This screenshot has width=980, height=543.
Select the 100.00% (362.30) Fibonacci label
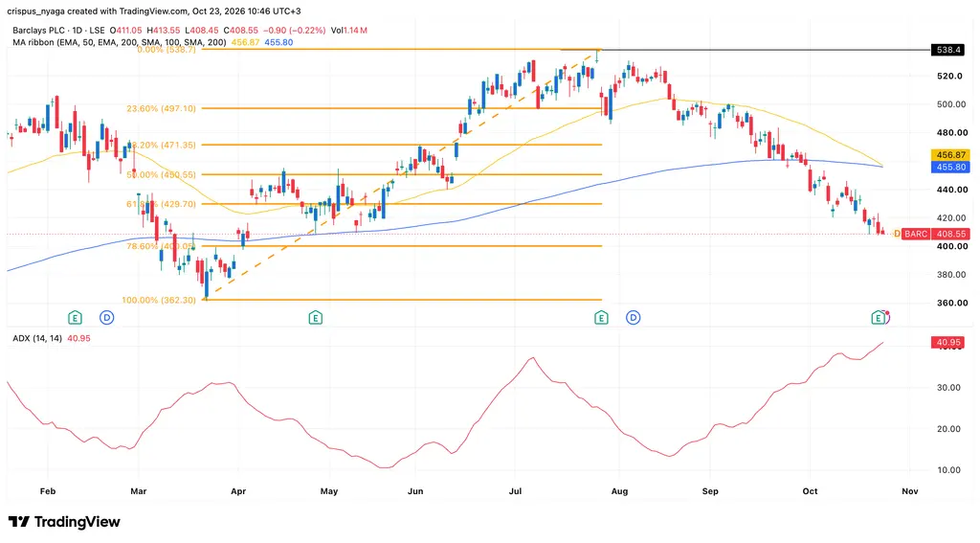coord(159,301)
